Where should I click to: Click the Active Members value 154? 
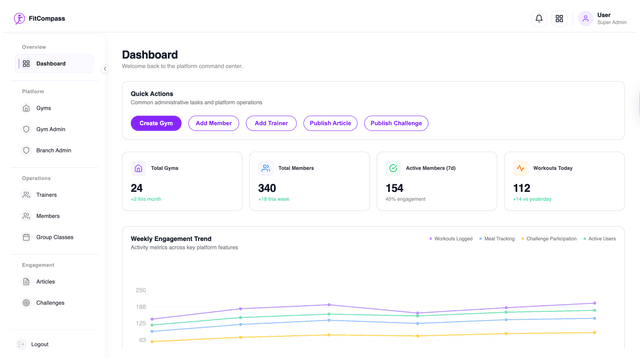coord(394,188)
